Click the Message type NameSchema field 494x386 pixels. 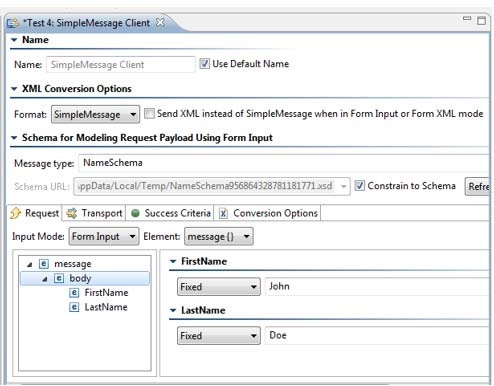click(x=283, y=163)
